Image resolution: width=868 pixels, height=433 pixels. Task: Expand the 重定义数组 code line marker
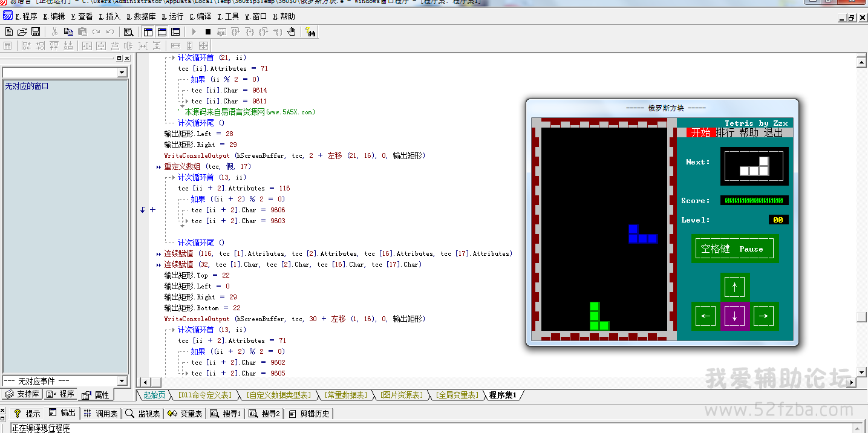click(x=158, y=167)
